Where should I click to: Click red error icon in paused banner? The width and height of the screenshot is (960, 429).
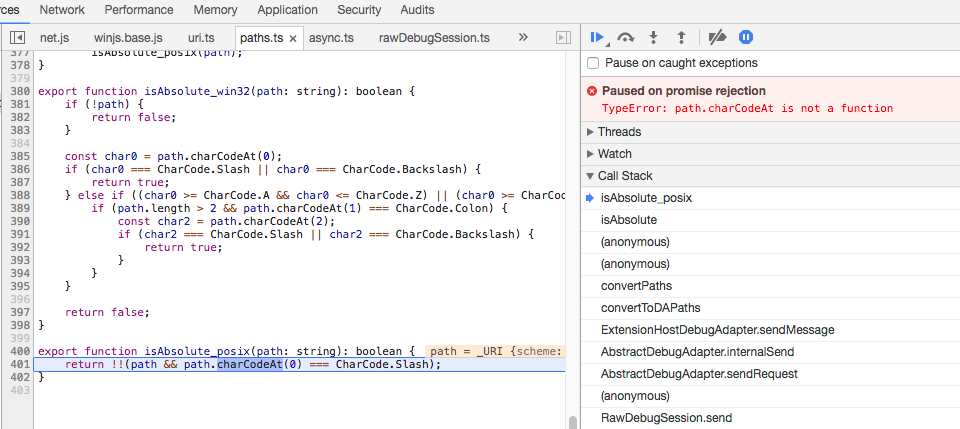tap(592, 91)
